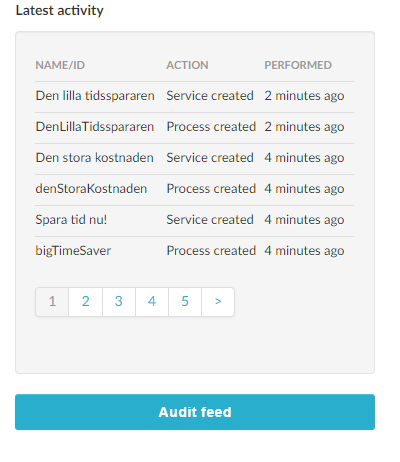Open the Audit feed button
The height and width of the screenshot is (462, 400).
click(x=195, y=412)
